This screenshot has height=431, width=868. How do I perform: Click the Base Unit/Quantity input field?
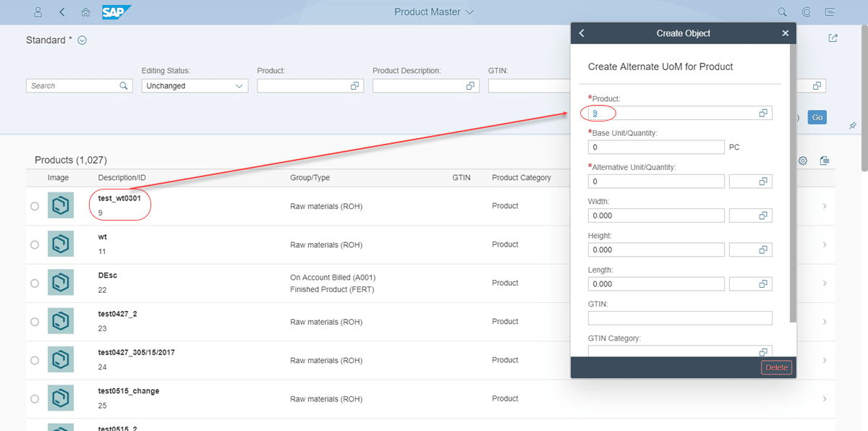coord(655,148)
